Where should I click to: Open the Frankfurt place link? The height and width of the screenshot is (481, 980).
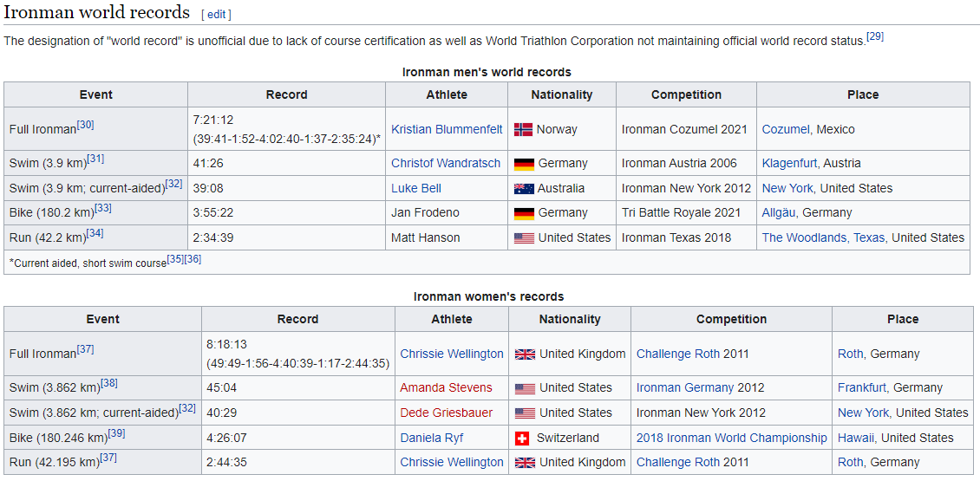click(x=862, y=388)
